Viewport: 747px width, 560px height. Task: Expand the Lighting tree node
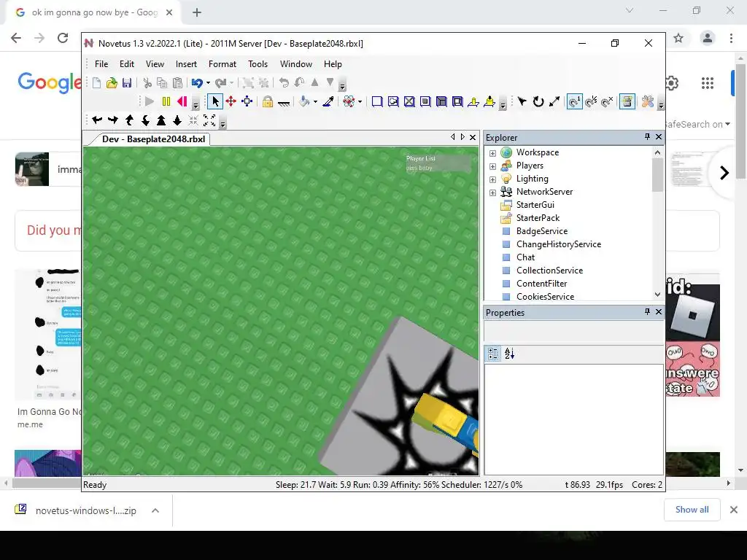pos(492,179)
